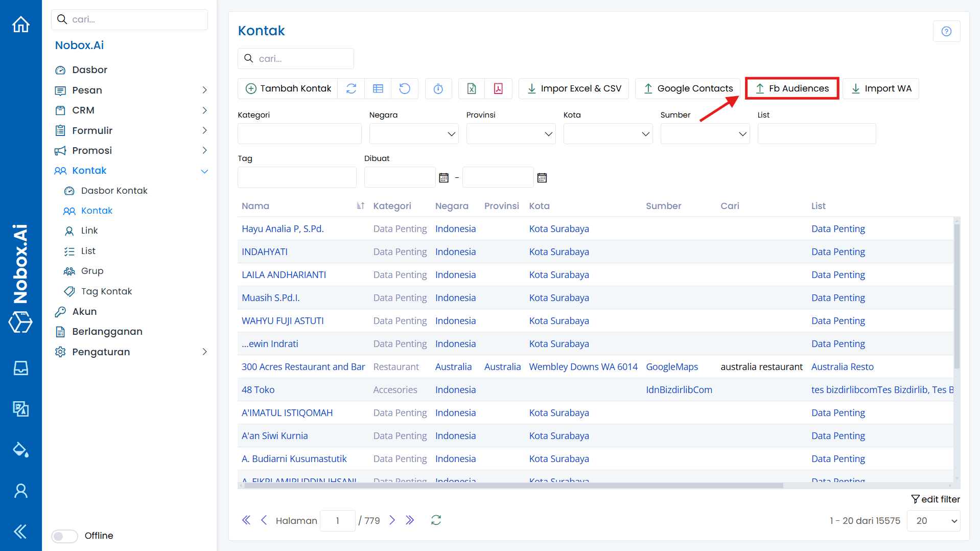Viewport: 980px width, 551px height.
Task: Refresh the contact list with sync icon
Action: (x=352, y=88)
